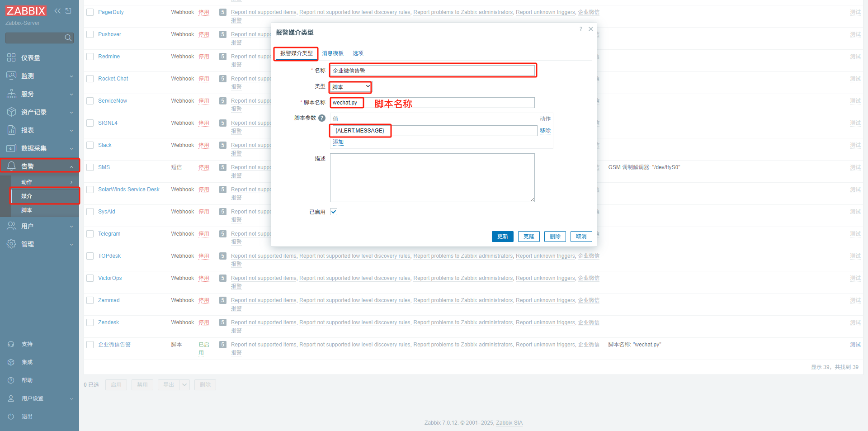The width and height of the screenshot is (868, 431).
Task: Expand the 监测 menu chevron
Action: (x=71, y=76)
